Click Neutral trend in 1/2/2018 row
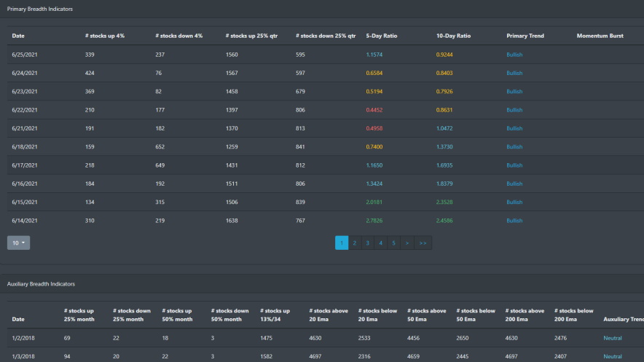The width and height of the screenshot is (644, 362). [613, 338]
